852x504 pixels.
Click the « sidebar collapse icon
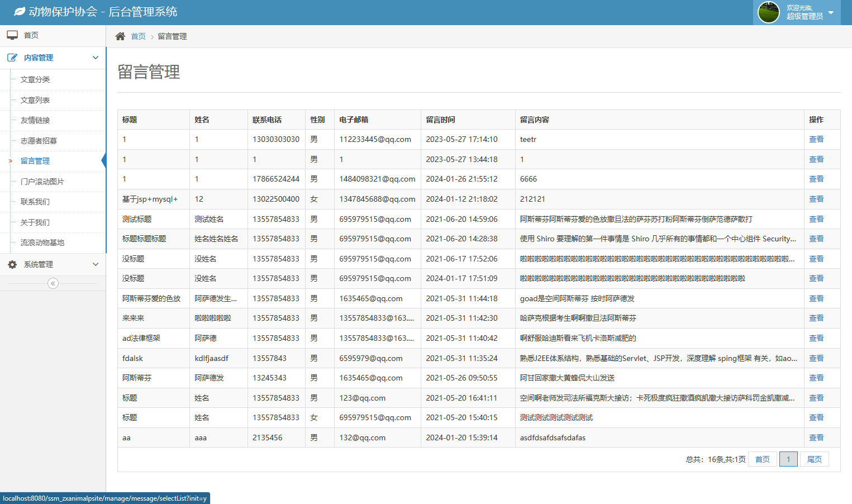pyautogui.click(x=53, y=283)
